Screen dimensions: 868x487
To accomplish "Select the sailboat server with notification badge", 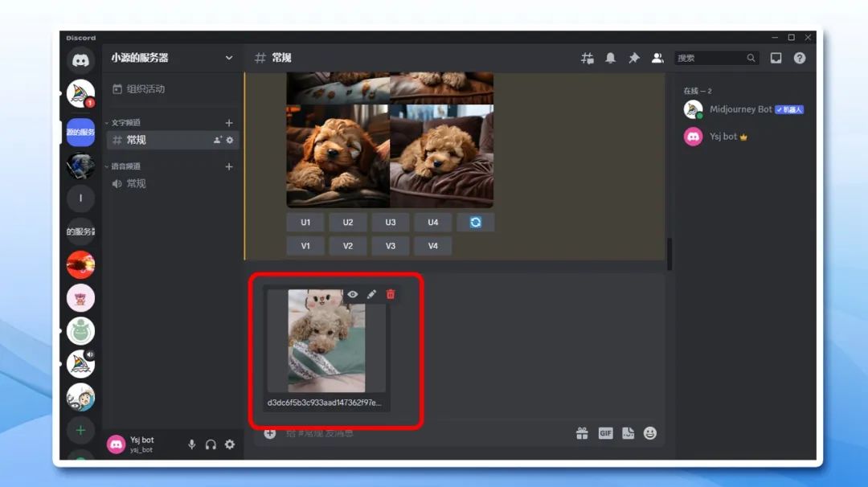I will (81, 93).
